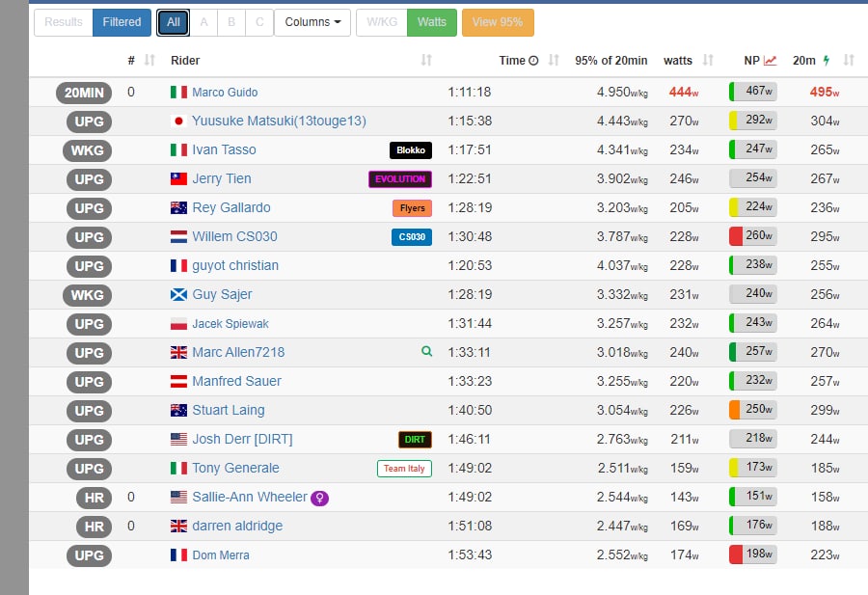Click the French flag beside Dom Merra
Screen dimensions: 868x595
coord(178,555)
